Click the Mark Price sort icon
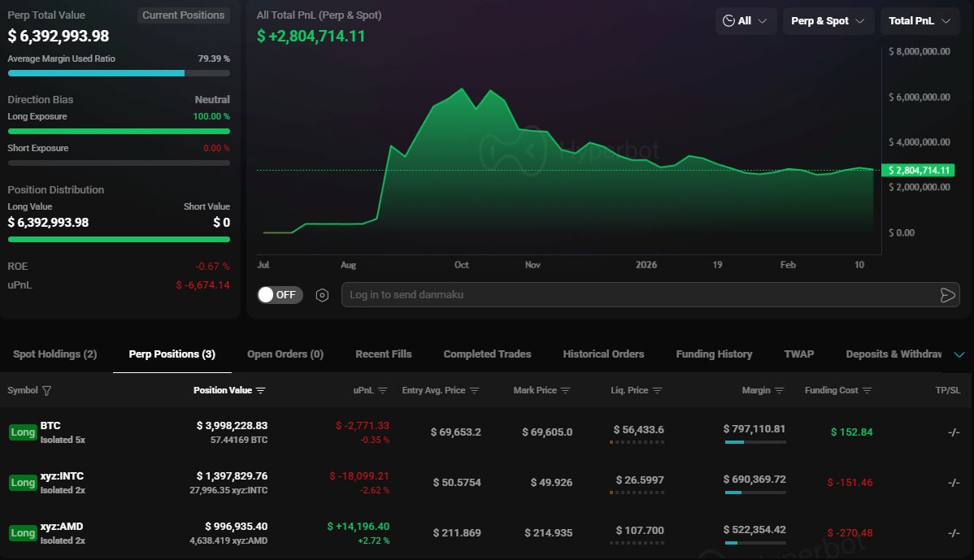 click(566, 391)
